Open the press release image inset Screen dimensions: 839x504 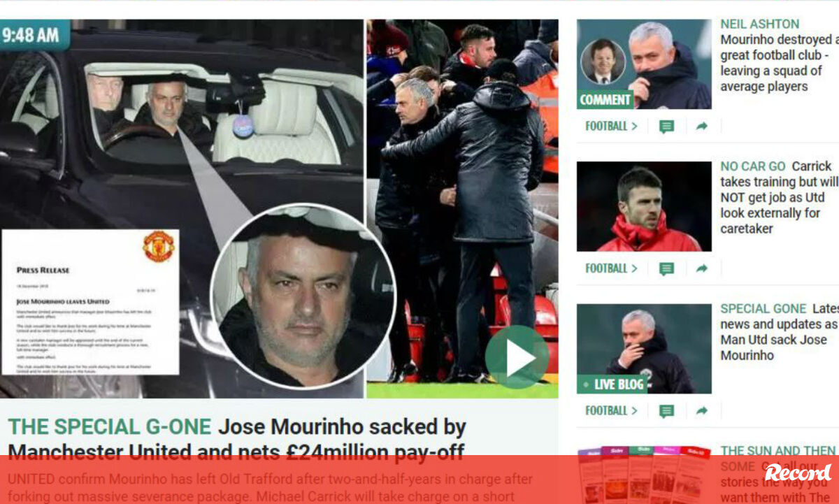coord(90,302)
